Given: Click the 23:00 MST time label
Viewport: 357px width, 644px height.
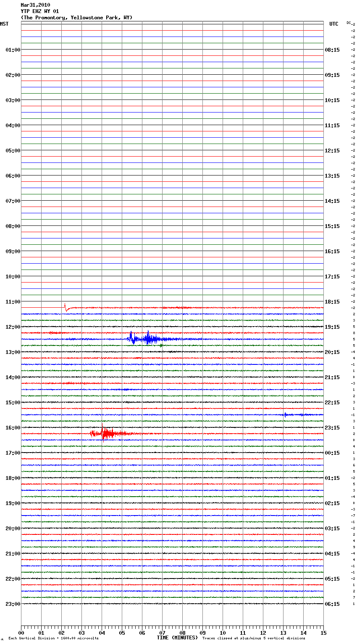Looking at the screenshot, I should [x=13, y=604].
